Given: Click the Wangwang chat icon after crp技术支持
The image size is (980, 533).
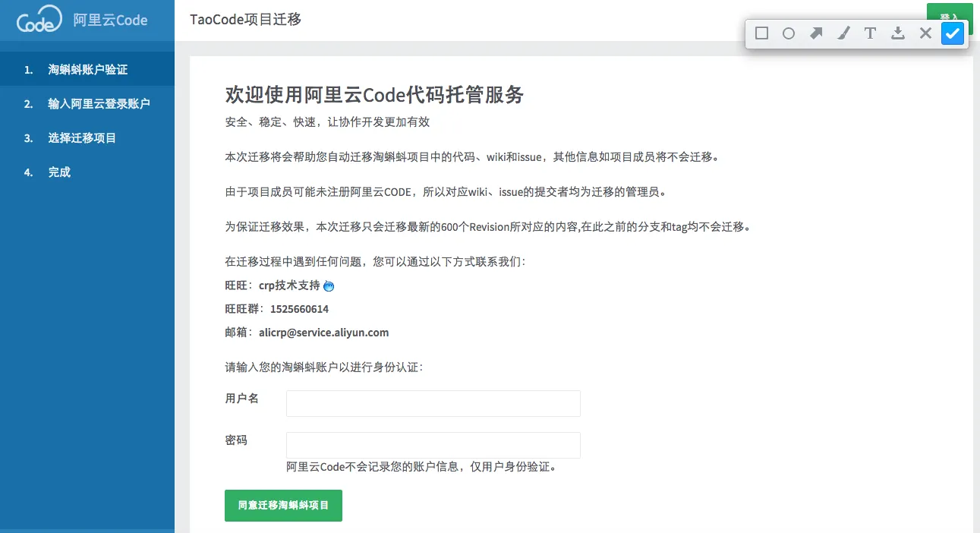Looking at the screenshot, I should click(x=329, y=286).
